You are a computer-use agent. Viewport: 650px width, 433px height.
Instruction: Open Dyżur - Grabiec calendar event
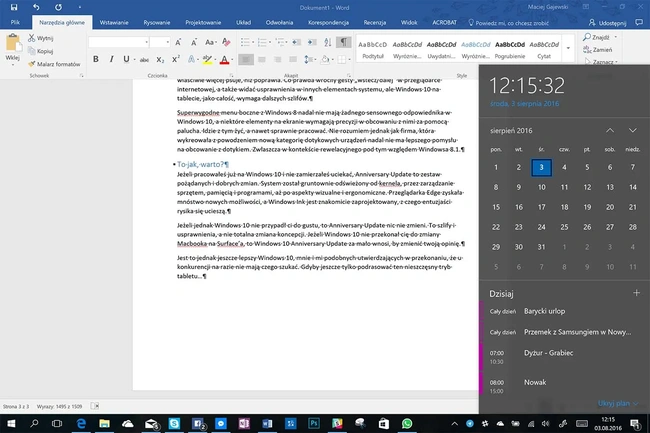point(564,357)
